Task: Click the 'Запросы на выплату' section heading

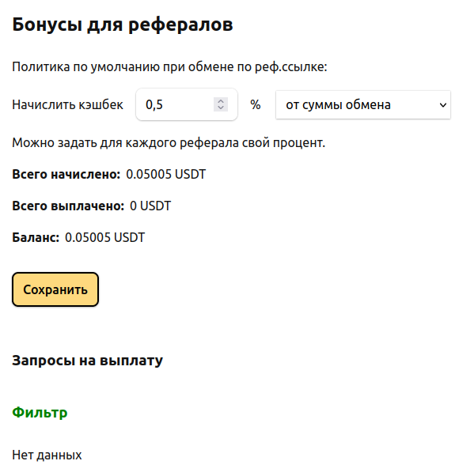Action: click(x=88, y=361)
